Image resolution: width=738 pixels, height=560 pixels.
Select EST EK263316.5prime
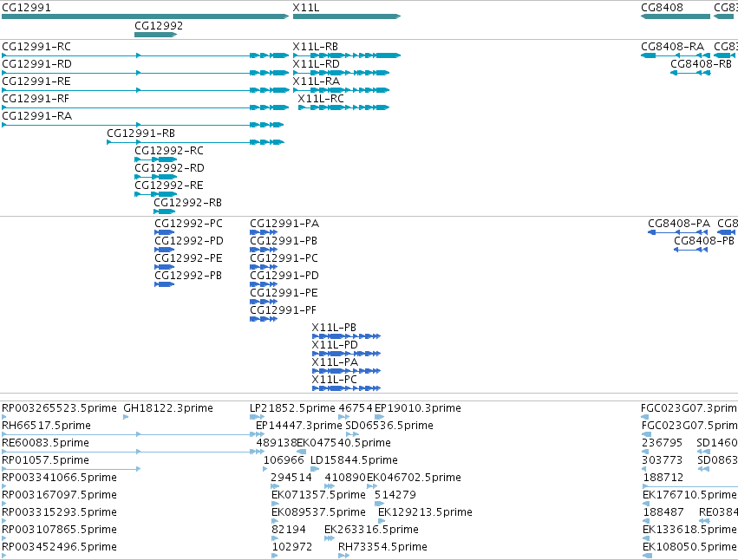coord(371,531)
